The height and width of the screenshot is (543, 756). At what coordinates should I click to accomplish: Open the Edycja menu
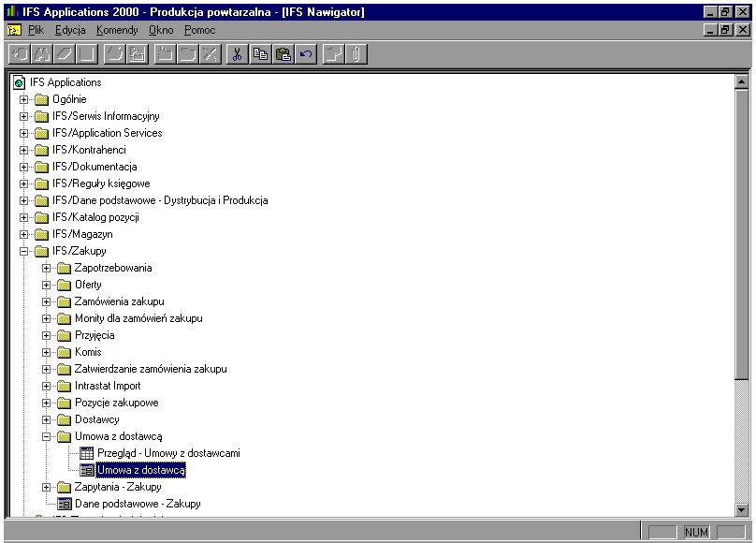click(x=70, y=30)
